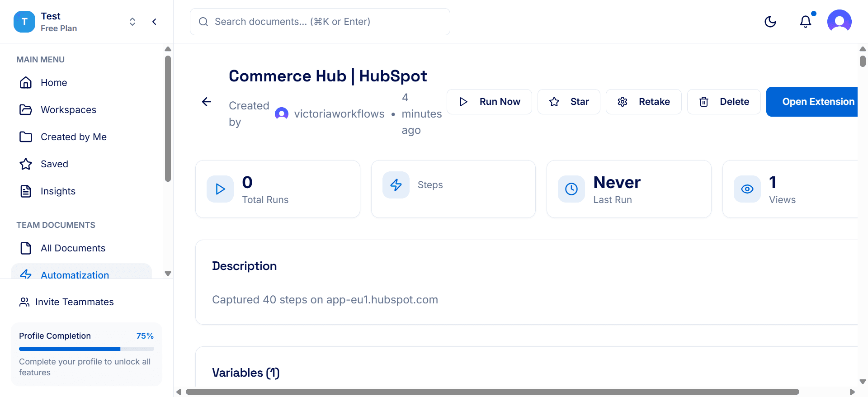Click the All Documents file icon
This screenshot has height=397, width=868.
26,248
